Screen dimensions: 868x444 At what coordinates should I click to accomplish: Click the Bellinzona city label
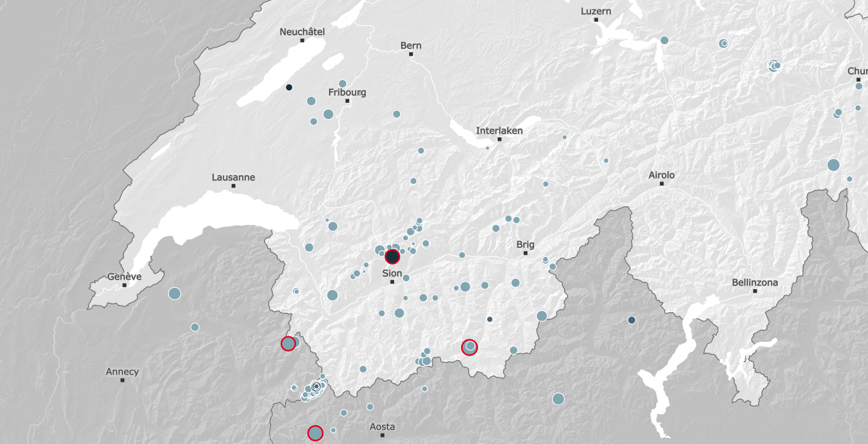755,282
